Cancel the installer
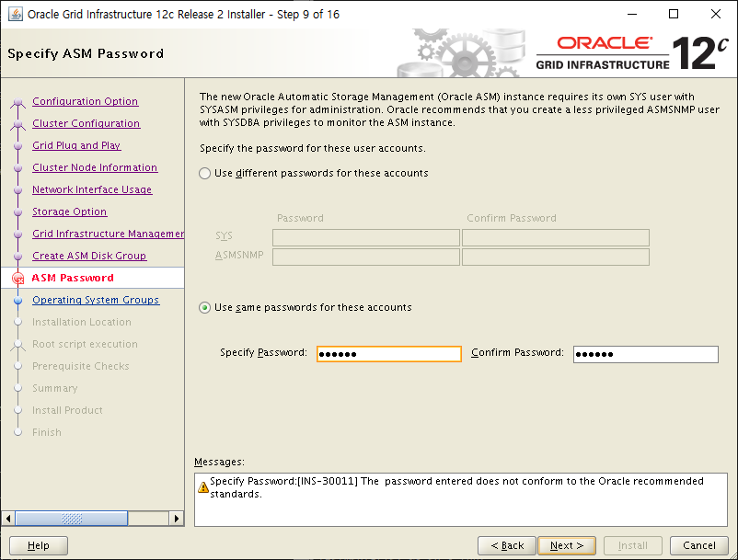The image size is (738, 560). [699, 545]
